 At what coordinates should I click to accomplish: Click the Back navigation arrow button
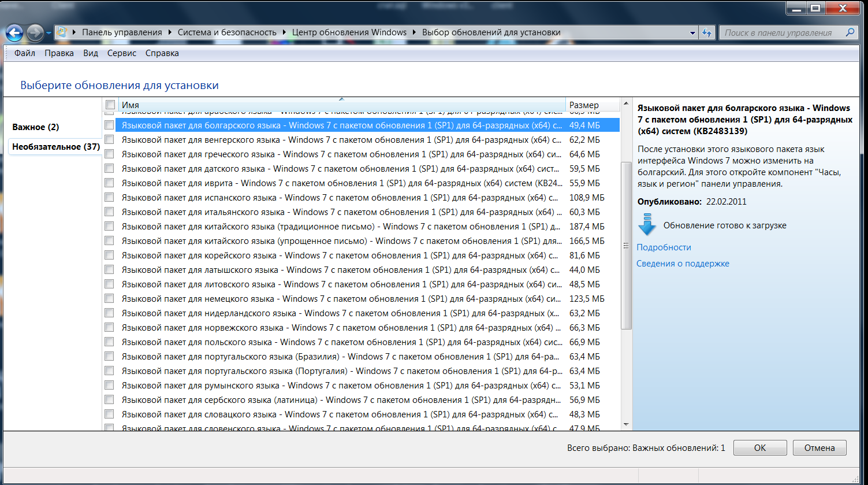click(x=14, y=33)
